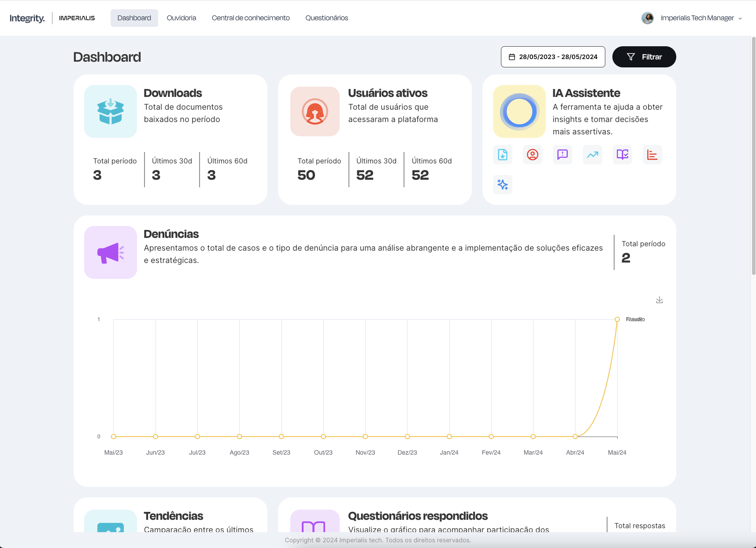Open the Ouvidoria tab

tap(182, 18)
